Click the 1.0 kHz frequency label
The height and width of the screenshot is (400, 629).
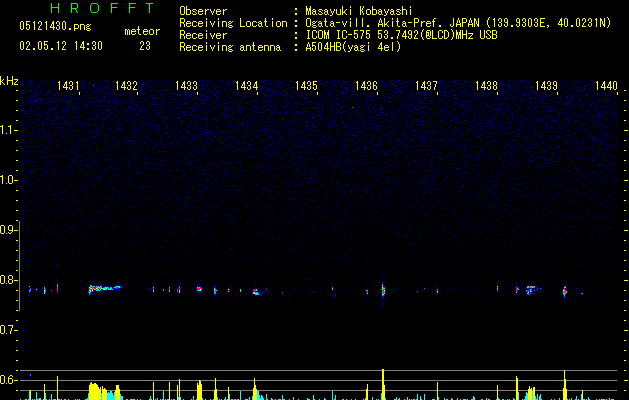(x=8, y=180)
